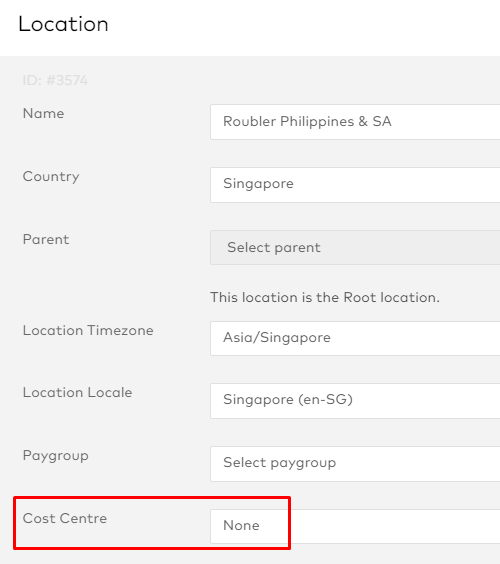The height and width of the screenshot is (564, 500).
Task: Click the Name field label
Action: [44, 113]
